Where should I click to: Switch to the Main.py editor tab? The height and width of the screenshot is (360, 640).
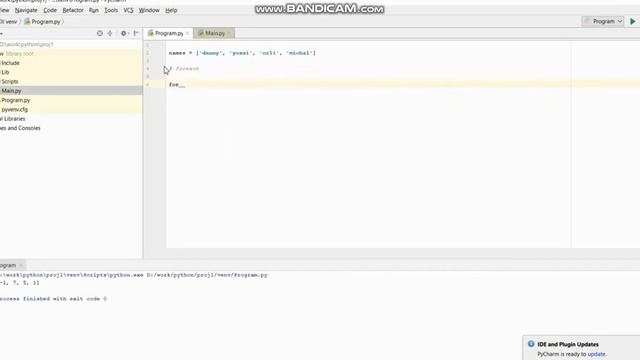215,33
